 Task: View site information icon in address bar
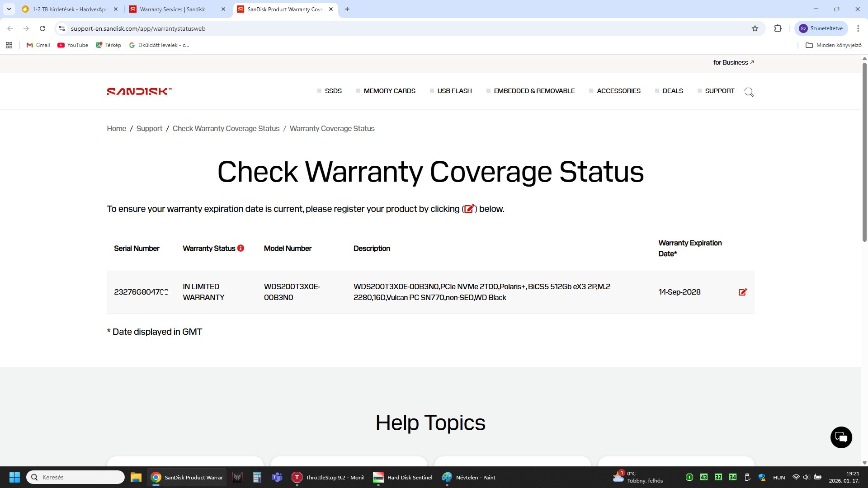click(62, 28)
